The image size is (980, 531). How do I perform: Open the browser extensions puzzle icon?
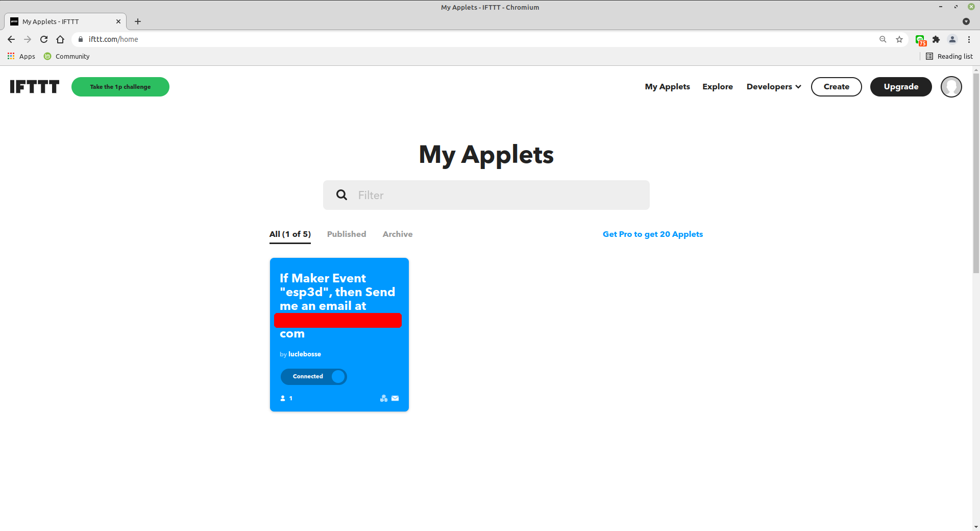point(936,39)
